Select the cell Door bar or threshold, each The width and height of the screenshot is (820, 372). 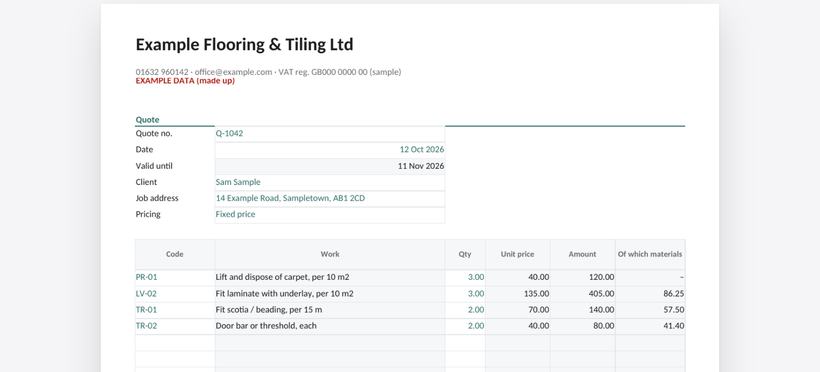point(330,326)
